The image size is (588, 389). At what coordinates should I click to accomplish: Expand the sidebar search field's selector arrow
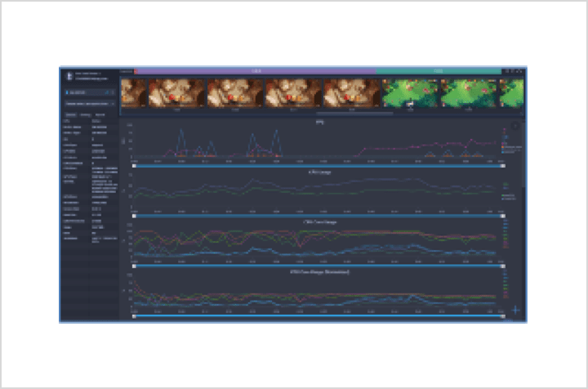[x=112, y=93]
